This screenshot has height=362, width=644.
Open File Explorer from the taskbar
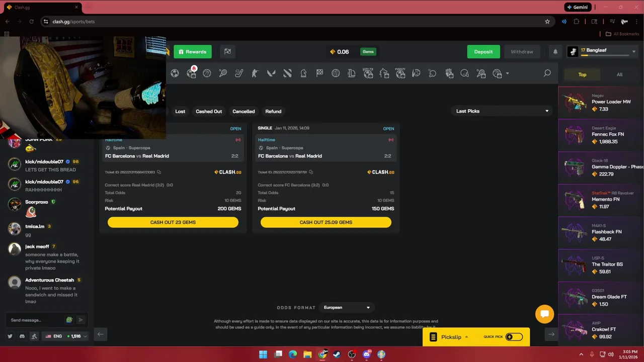(x=307, y=354)
